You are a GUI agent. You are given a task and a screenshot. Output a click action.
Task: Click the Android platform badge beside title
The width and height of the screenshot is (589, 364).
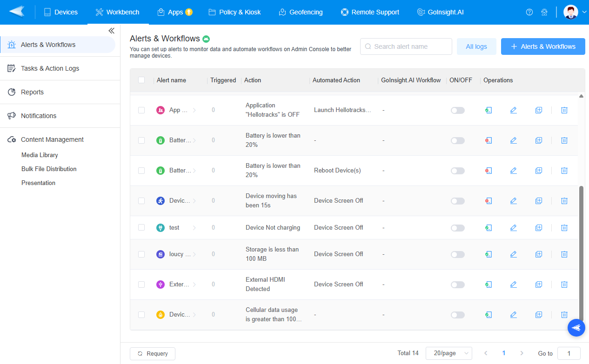pos(207,39)
